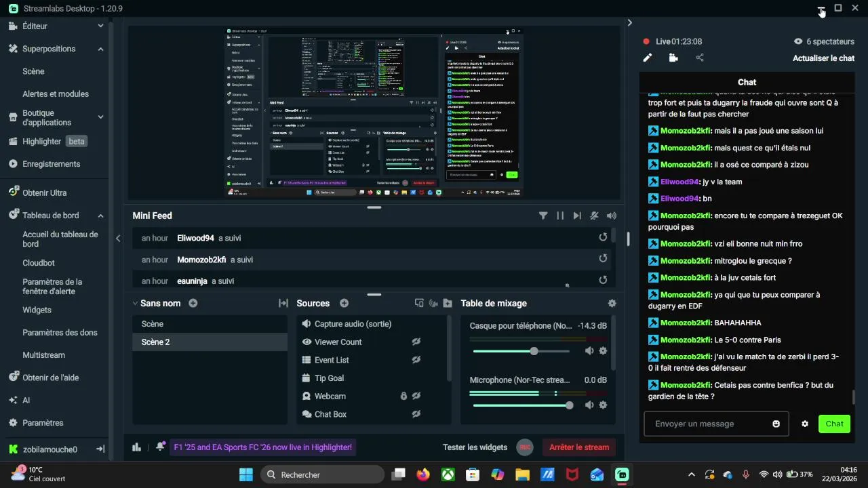
Task: Click Actualiser le chat
Action: click(x=823, y=58)
